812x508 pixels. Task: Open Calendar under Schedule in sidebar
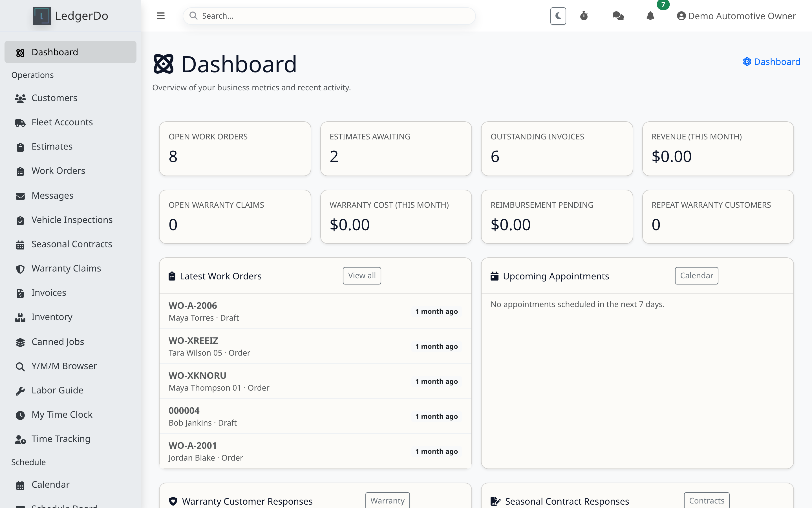click(70, 485)
